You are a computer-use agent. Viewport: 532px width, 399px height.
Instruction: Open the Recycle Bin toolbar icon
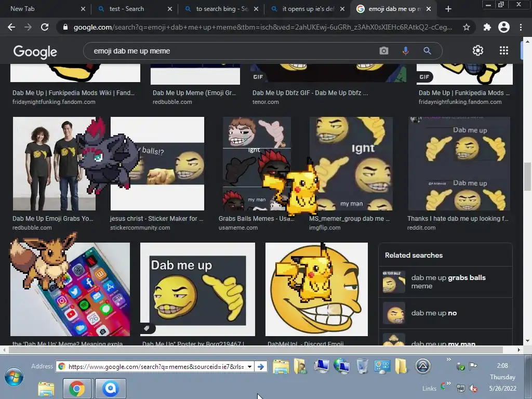(x=362, y=366)
